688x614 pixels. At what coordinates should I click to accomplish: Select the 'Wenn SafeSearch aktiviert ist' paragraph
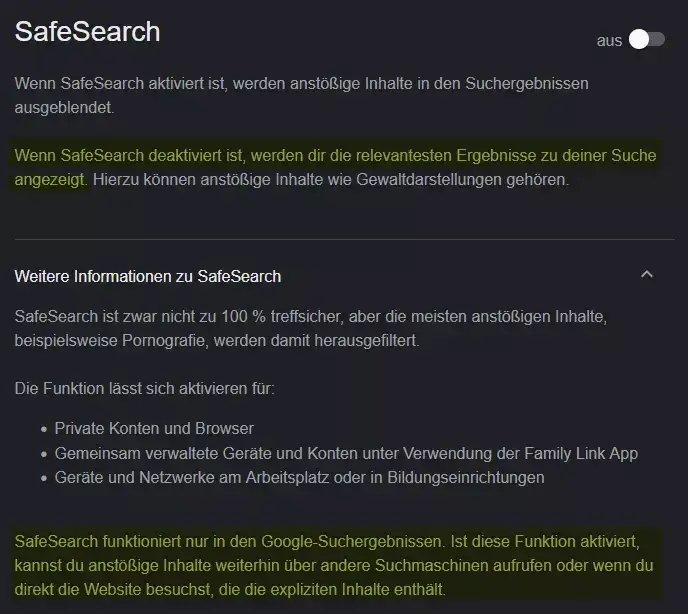pyautogui.click(x=301, y=95)
